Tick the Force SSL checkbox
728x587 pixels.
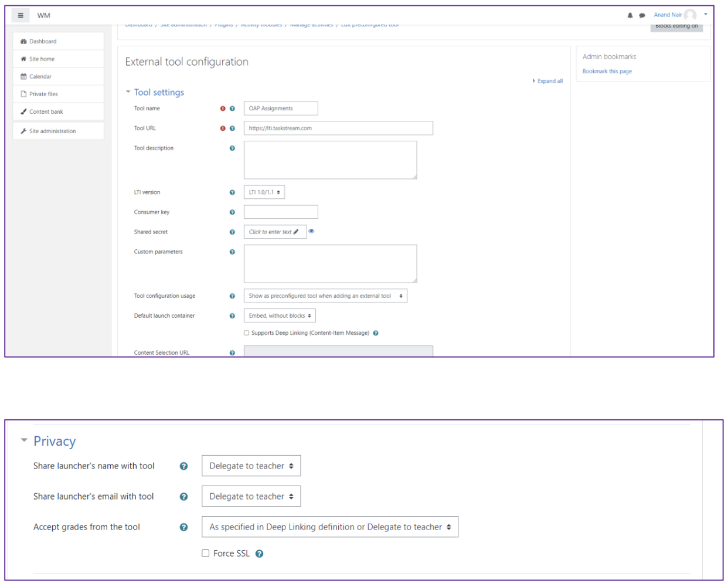(x=206, y=553)
